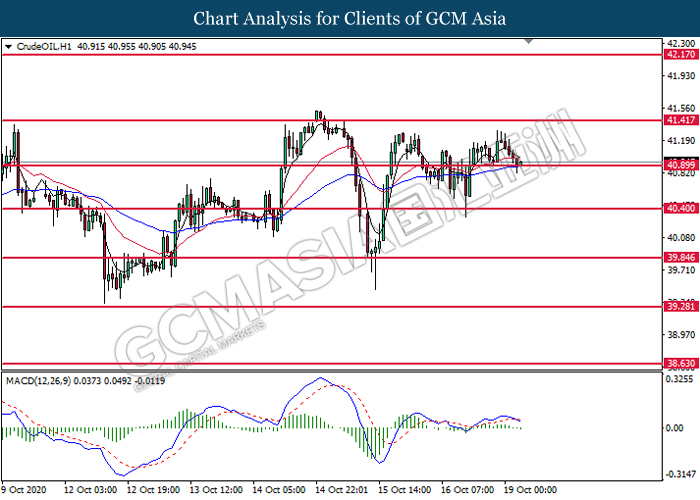
Task: Click the 19 Oct 00:00 time label
Action: point(531,490)
